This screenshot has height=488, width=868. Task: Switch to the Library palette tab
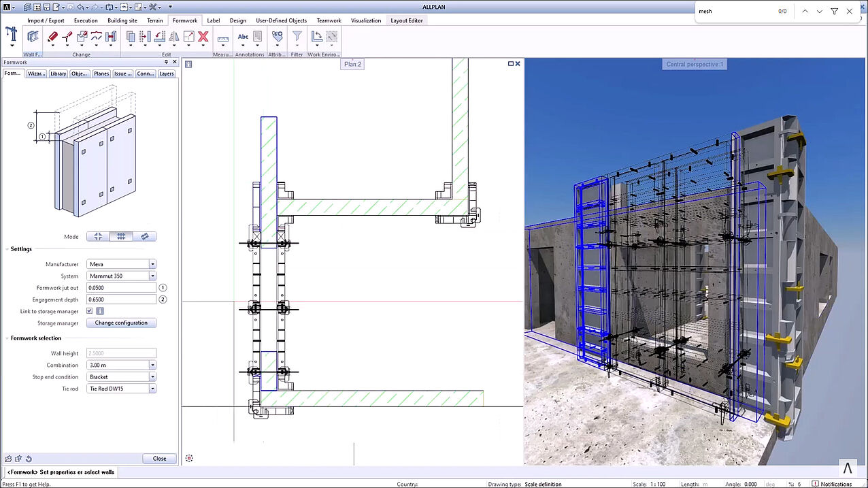58,74
